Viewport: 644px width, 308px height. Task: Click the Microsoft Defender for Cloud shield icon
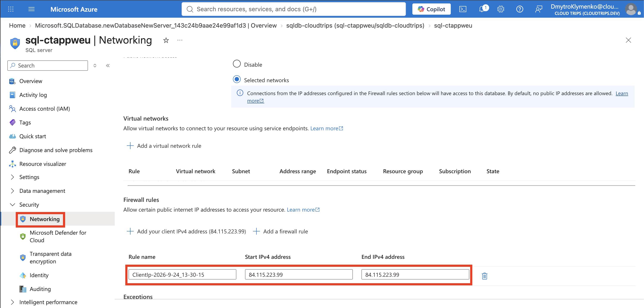click(x=23, y=236)
